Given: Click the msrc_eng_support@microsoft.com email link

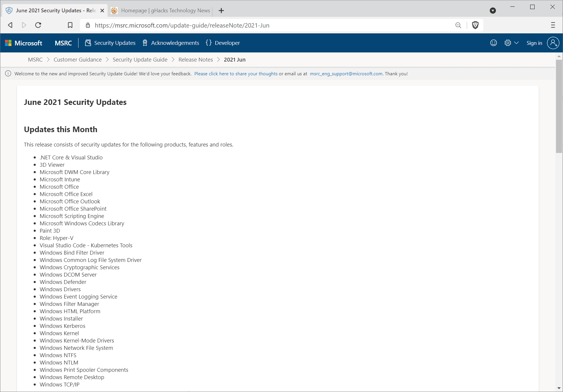Looking at the screenshot, I should point(346,74).
